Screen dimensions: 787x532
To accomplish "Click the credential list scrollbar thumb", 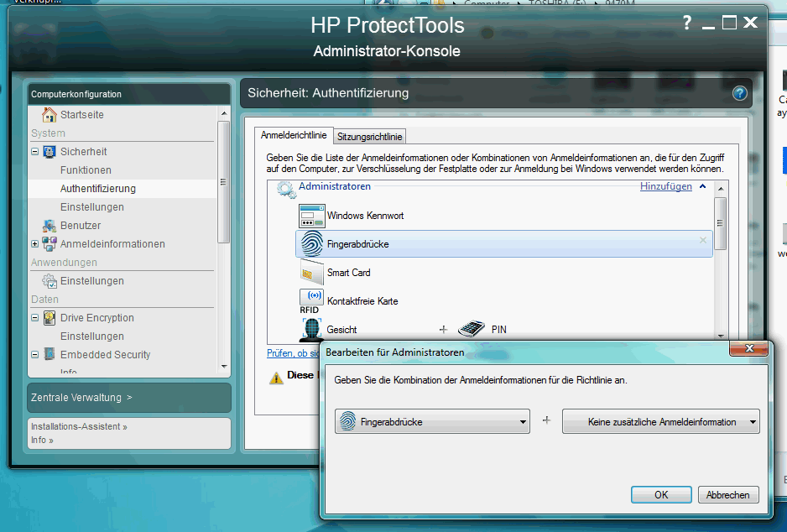I will coord(720,223).
